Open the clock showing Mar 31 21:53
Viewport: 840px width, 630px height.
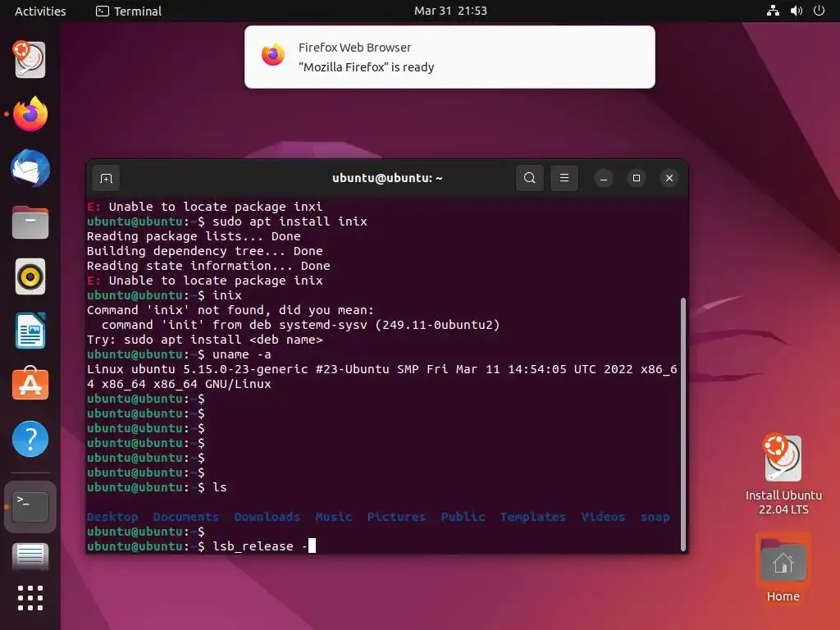(450, 11)
